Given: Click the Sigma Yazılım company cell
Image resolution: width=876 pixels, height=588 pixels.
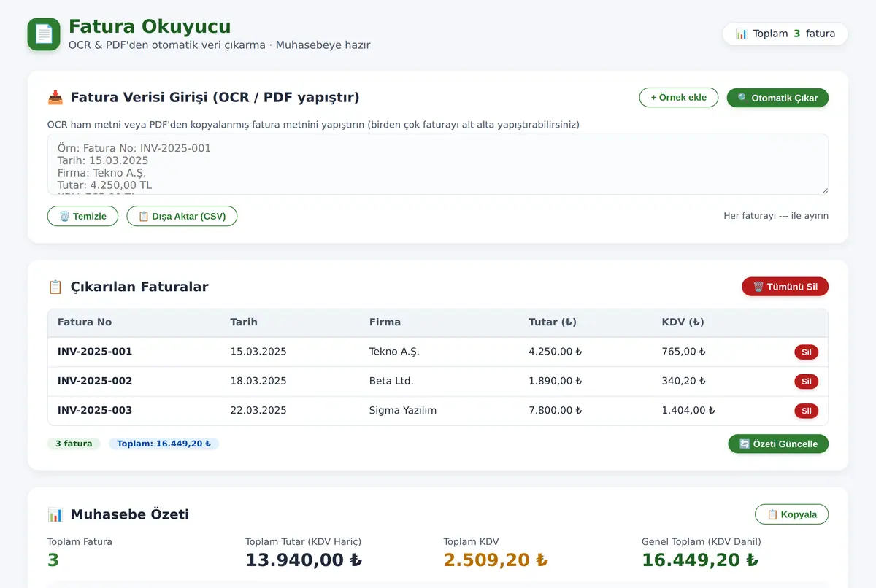Looking at the screenshot, I should [403, 410].
